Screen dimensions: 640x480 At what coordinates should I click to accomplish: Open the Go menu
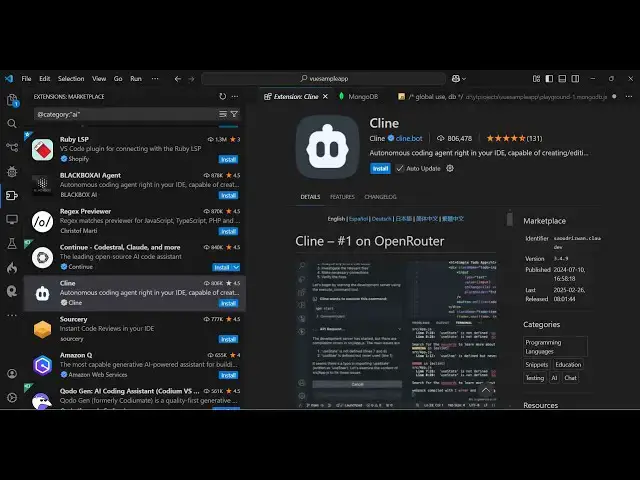[x=118, y=79]
